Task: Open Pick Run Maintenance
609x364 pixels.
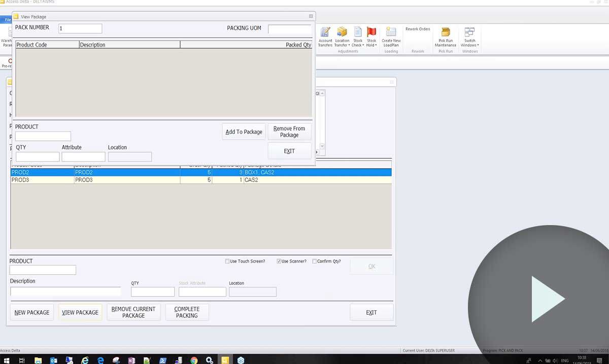Action: [445, 37]
